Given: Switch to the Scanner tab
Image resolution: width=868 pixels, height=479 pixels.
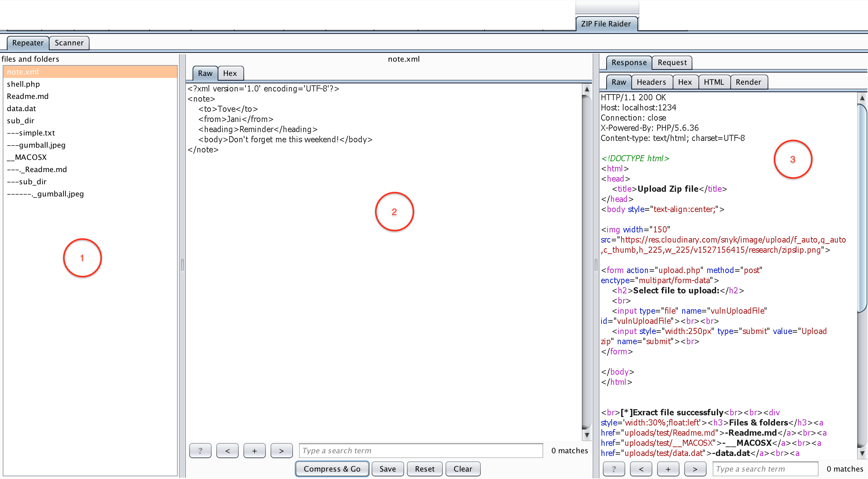Looking at the screenshot, I should pyautogui.click(x=69, y=43).
